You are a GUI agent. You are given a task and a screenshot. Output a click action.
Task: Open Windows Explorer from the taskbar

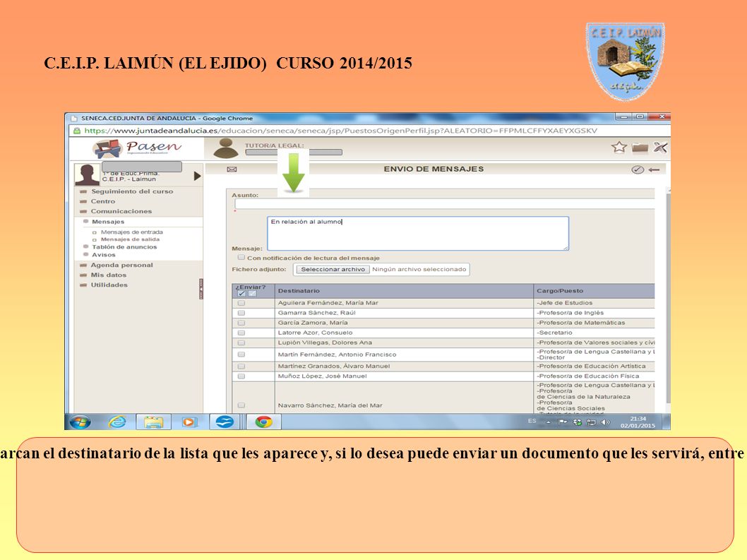tap(153, 422)
